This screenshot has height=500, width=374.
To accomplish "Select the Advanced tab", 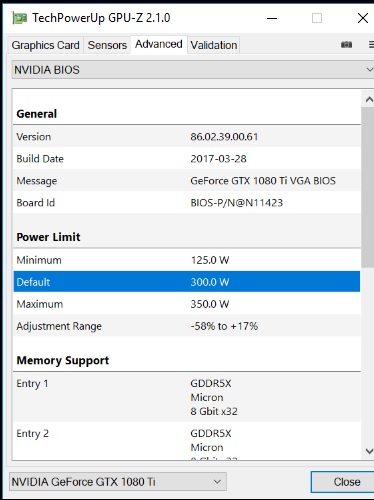I will [x=159, y=44].
